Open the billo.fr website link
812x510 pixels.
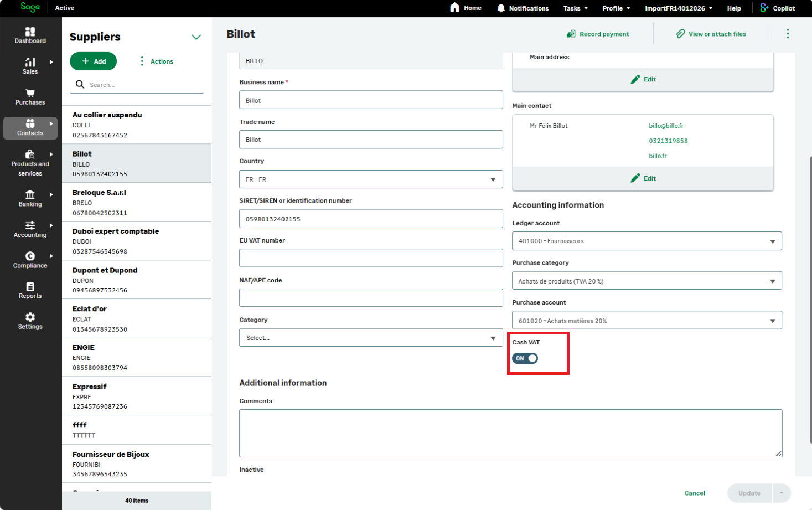pyautogui.click(x=658, y=156)
